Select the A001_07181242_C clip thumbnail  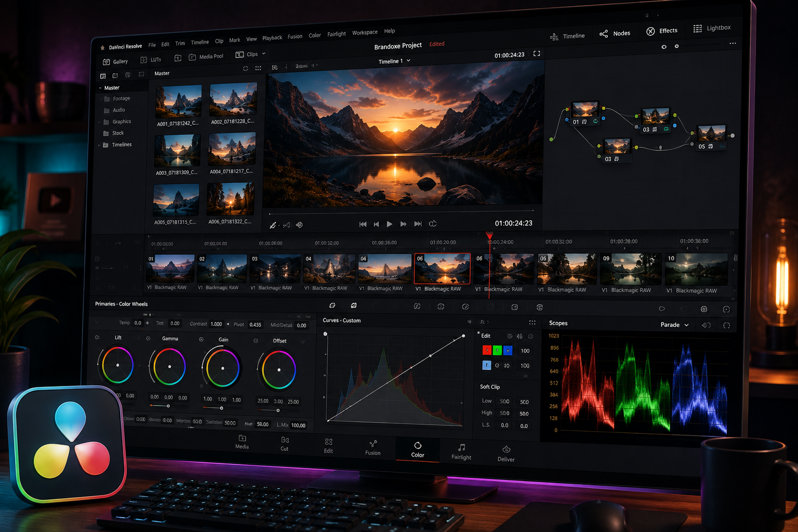[x=179, y=101]
